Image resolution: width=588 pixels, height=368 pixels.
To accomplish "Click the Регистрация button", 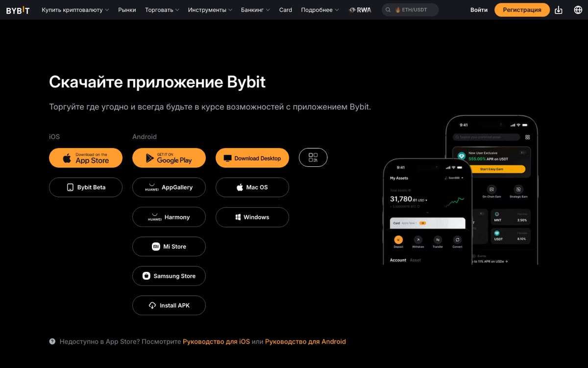I will pos(522,10).
